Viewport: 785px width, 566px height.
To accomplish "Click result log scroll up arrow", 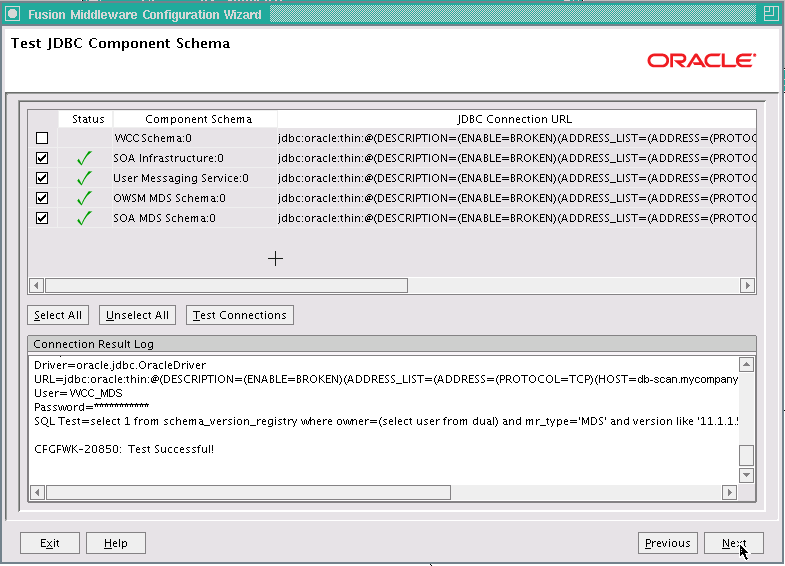I will pos(746,365).
